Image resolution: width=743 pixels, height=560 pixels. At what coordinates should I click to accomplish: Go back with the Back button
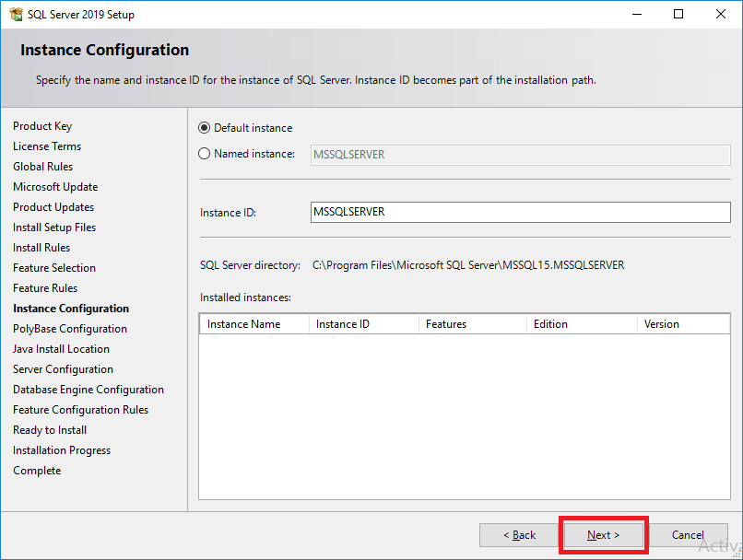(519, 535)
